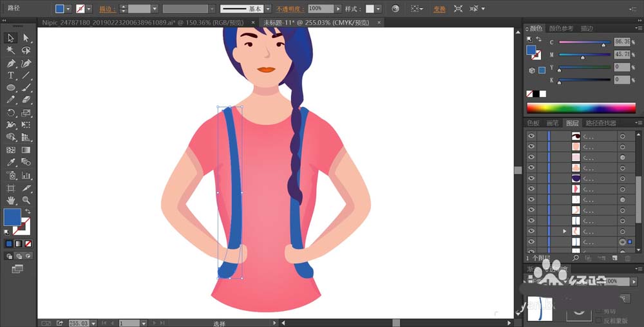The height and width of the screenshot is (327, 644).
Task: Open the stroke color dropdown in control bar
Action: pyautogui.click(x=89, y=8)
